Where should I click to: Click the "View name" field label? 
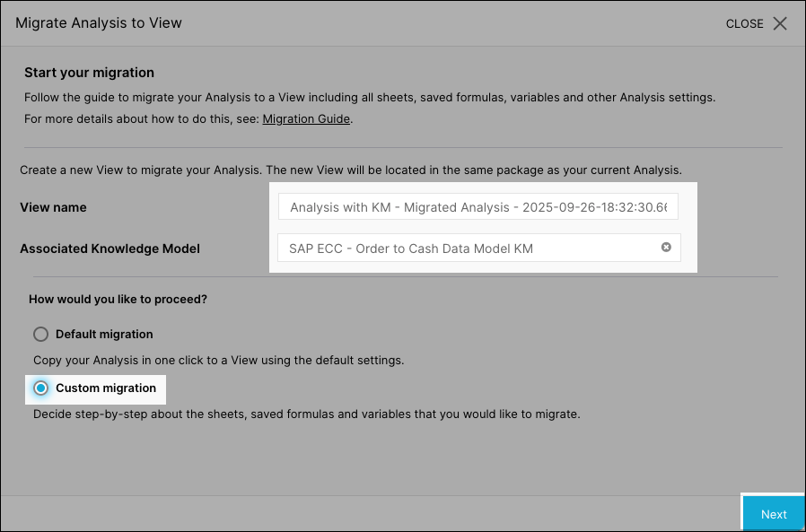[x=53, y=207]
